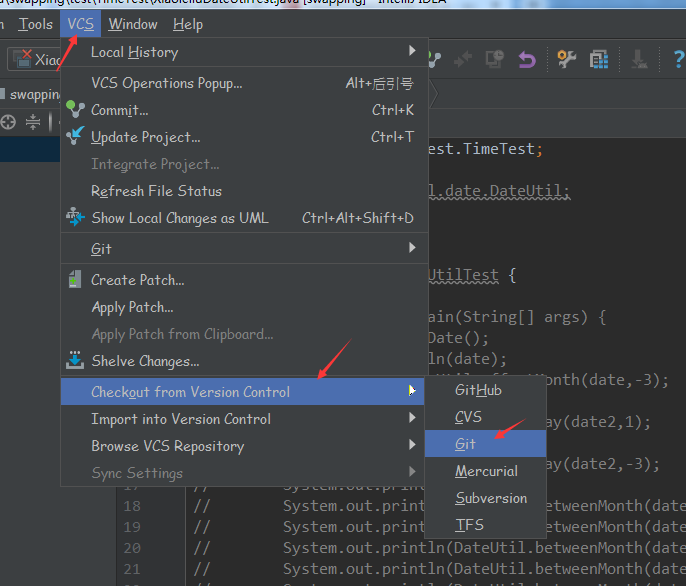This screenshot has width=686, height=586.
Task: Open the VCS menu
Action: pos(80,24)
